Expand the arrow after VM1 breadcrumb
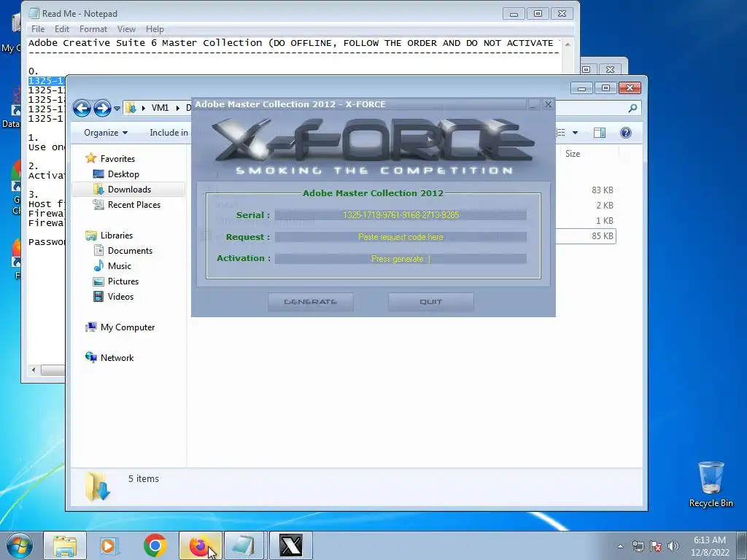This screenshot has height=560, width=747. coord(178,108)
